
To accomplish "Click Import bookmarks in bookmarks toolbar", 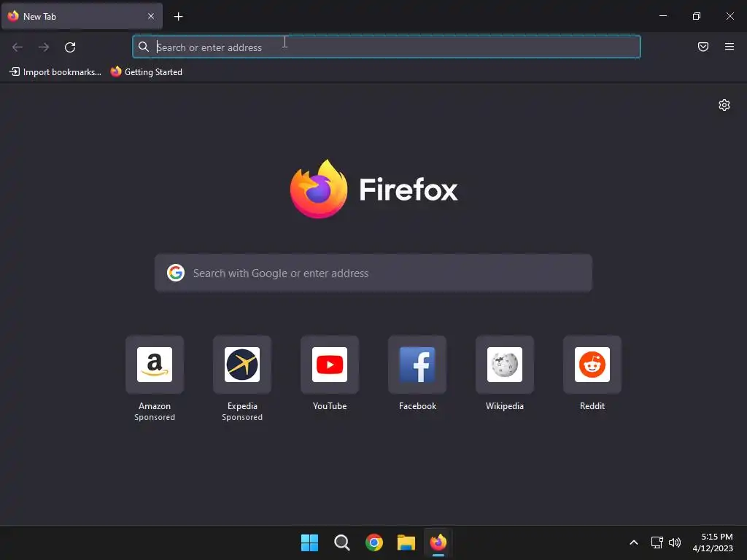I will [x=55, y=72].
